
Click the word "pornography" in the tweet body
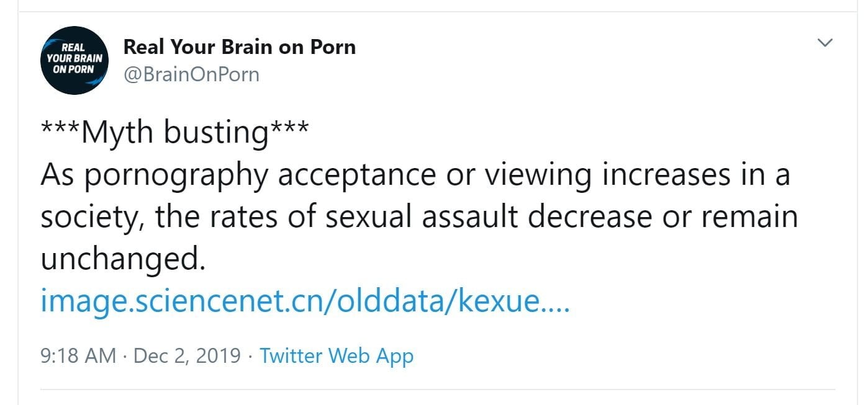tap(176, 176)
